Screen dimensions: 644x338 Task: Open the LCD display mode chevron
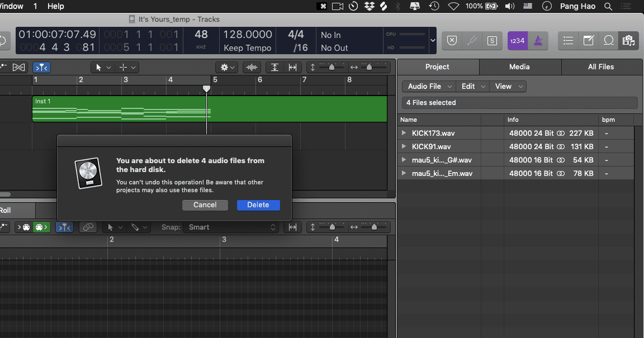click(433, 41)
